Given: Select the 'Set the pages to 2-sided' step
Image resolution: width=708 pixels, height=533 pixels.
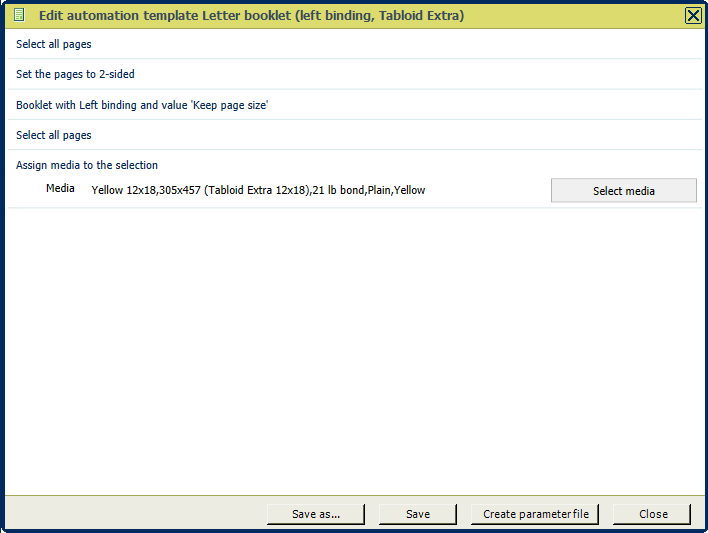Looking at the screenshot, I should coord(354,74).
